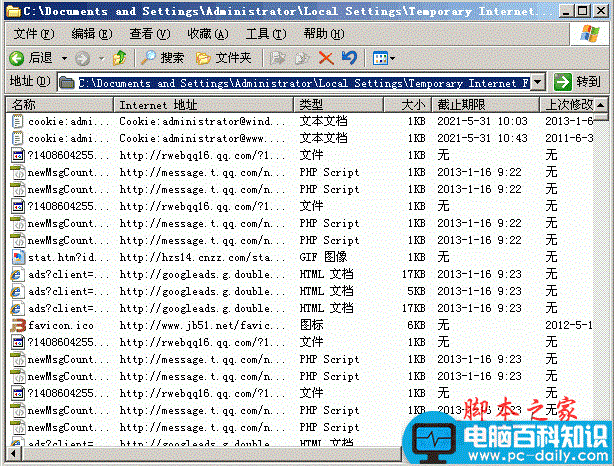This screenshot has width=614, height=466.
Task: Open the 搜索 search magnifier
Action: [x=148, y=58]
